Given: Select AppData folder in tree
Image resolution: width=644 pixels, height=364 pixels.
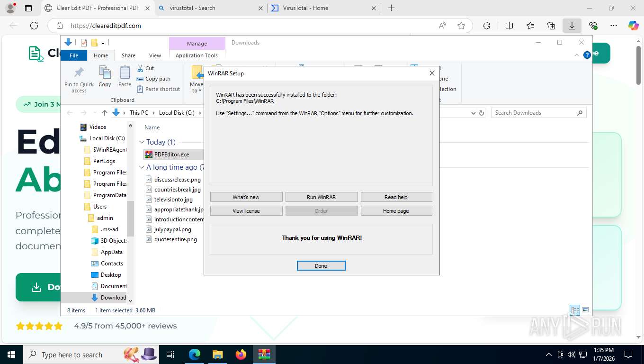Looking at the screenshot, I should click(x=112, y=252).
